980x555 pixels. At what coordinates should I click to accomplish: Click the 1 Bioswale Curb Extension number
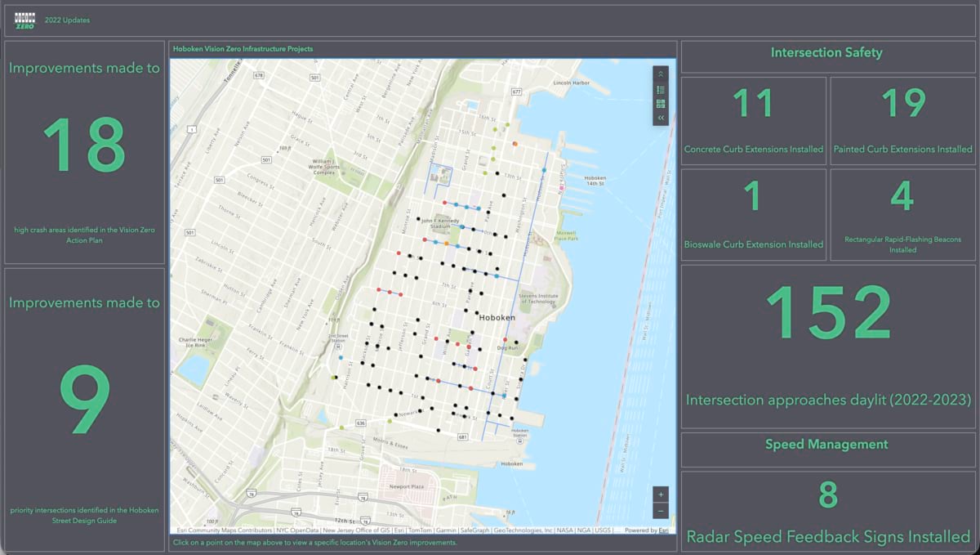753,196
